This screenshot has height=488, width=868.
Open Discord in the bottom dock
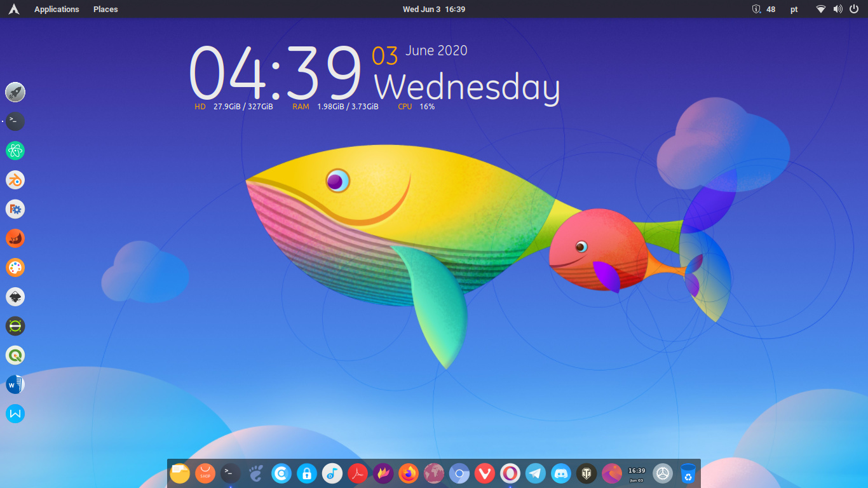[561, 473]
